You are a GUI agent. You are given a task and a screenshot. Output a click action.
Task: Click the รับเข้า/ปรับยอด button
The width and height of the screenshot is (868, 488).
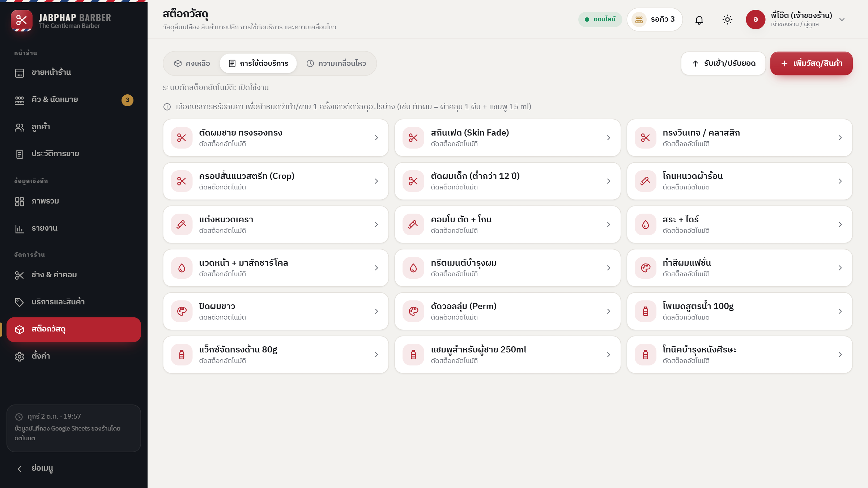coord(723,64)
